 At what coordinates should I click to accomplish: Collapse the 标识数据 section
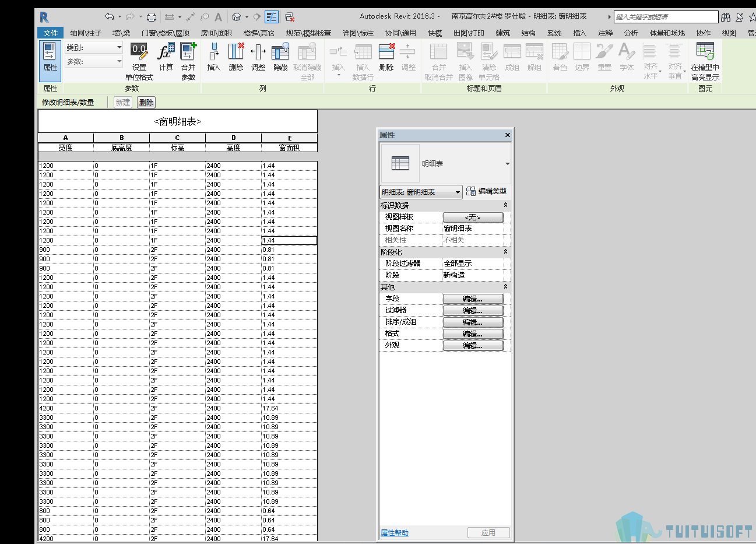(x=505, y=205)
